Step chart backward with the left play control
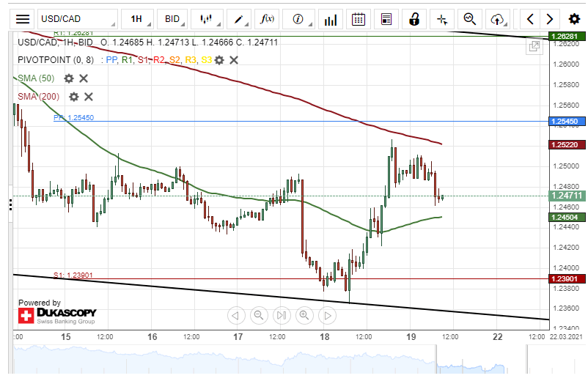 pyautogui.click(x=236, y=316)
